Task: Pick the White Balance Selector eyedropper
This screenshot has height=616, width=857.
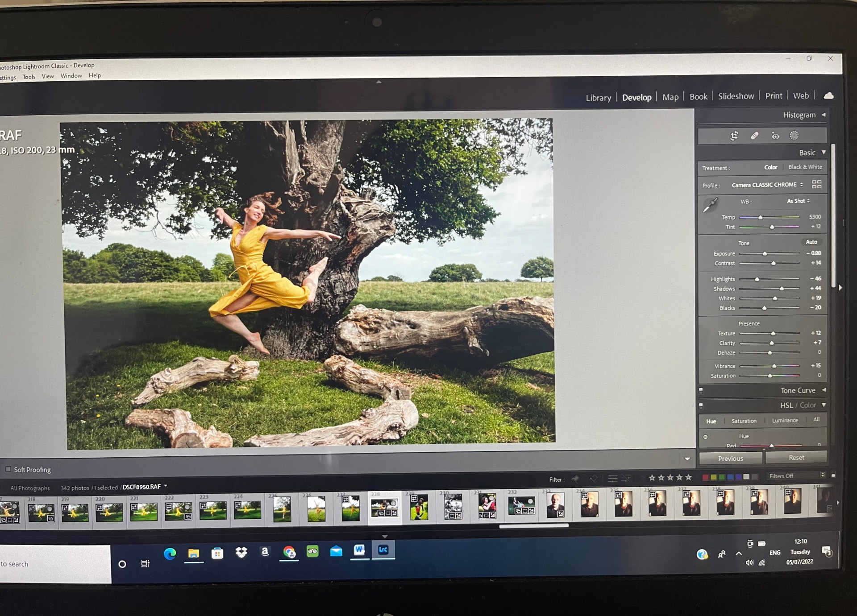Action: tap(710, 206)
